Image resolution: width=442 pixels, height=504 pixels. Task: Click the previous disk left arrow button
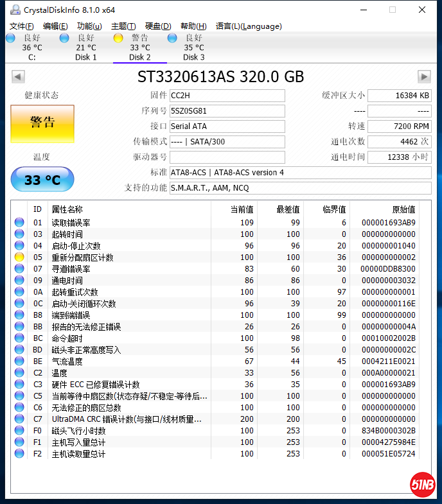(18, 77)
